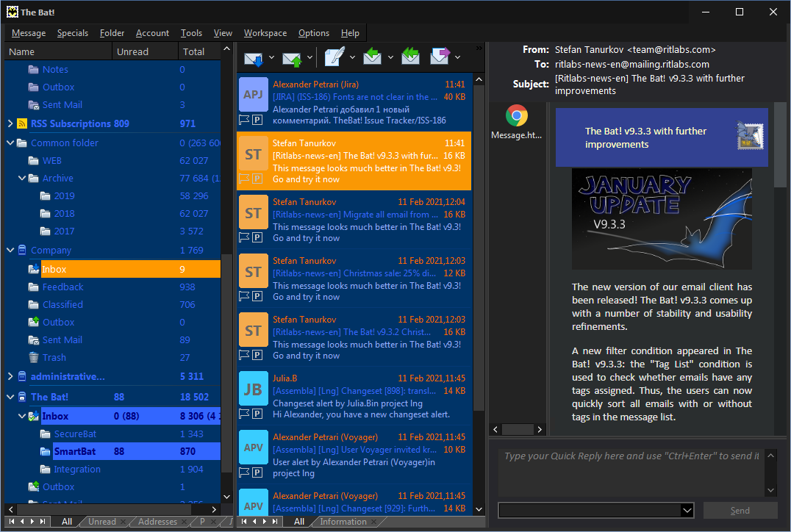
Task: Click the Send quick reply button
Action: 740,510
